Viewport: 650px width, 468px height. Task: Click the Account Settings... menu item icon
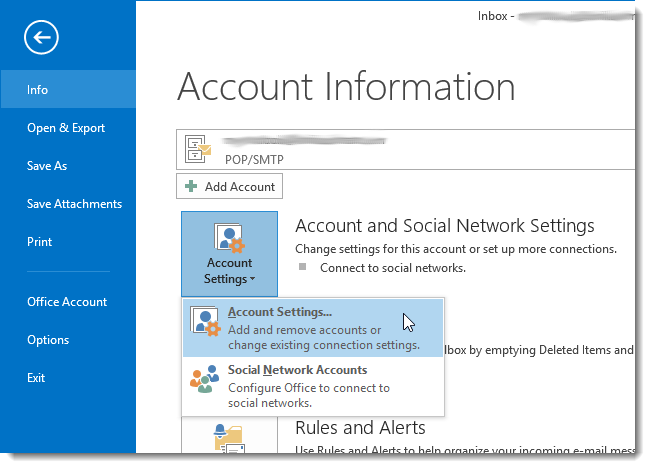pos(205,321)
